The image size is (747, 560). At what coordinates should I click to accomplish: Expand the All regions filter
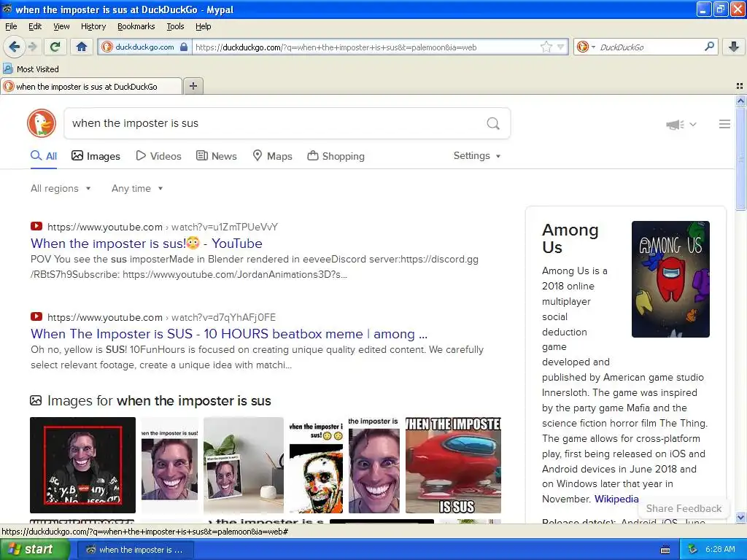pyautogui.click(x=61, y=189)
